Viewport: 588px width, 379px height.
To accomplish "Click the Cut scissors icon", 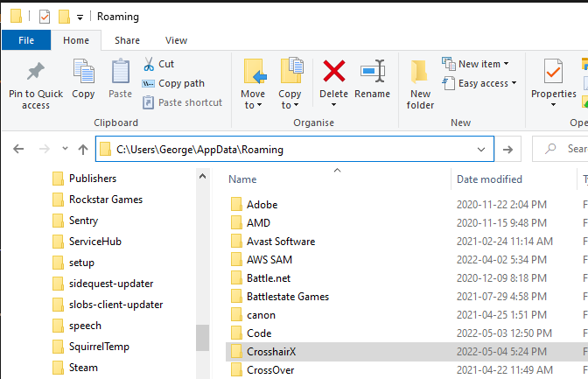I will 148,64.
